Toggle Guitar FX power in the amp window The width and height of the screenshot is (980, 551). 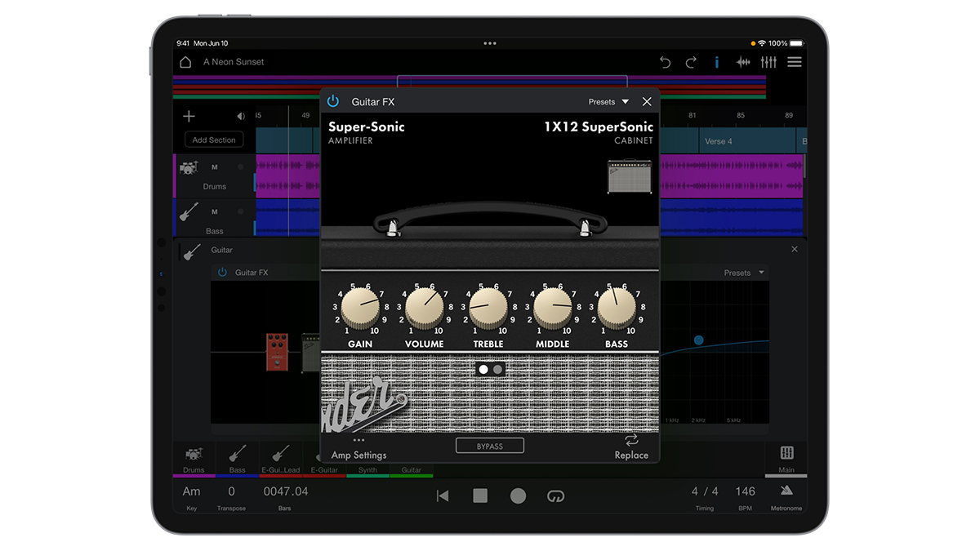click(333, 101)
